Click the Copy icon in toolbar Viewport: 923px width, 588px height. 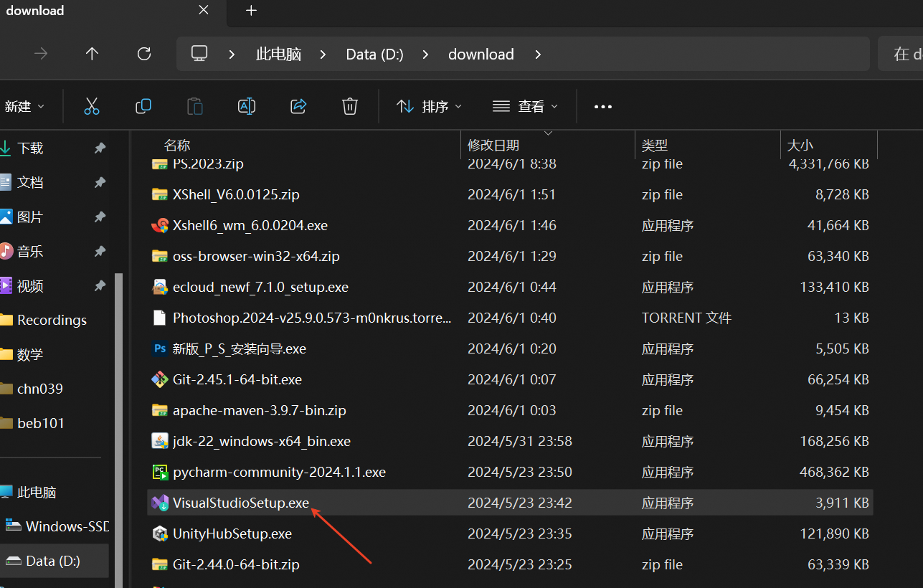143,106
